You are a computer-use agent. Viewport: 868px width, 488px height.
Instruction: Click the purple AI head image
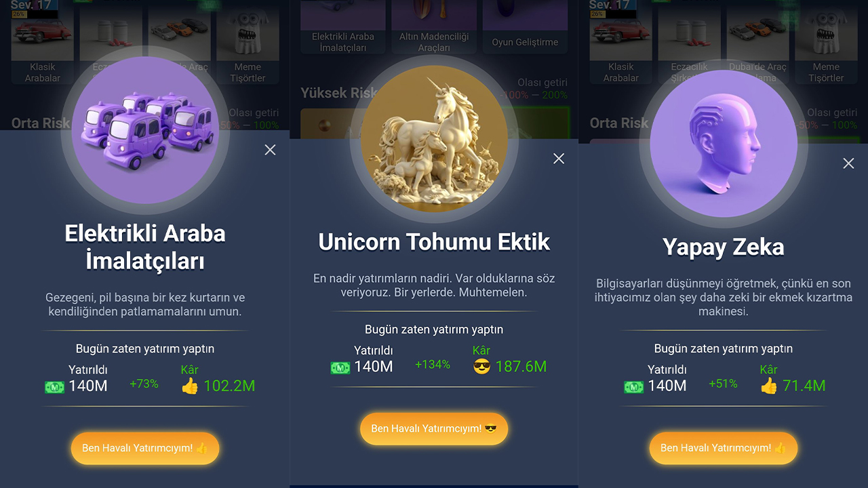[724, 144]
